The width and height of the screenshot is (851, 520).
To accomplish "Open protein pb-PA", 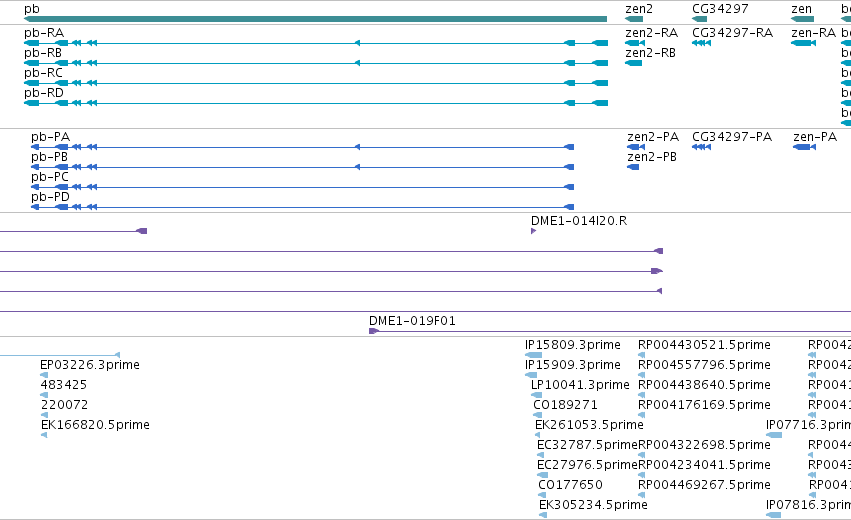I will coord(302,147).
